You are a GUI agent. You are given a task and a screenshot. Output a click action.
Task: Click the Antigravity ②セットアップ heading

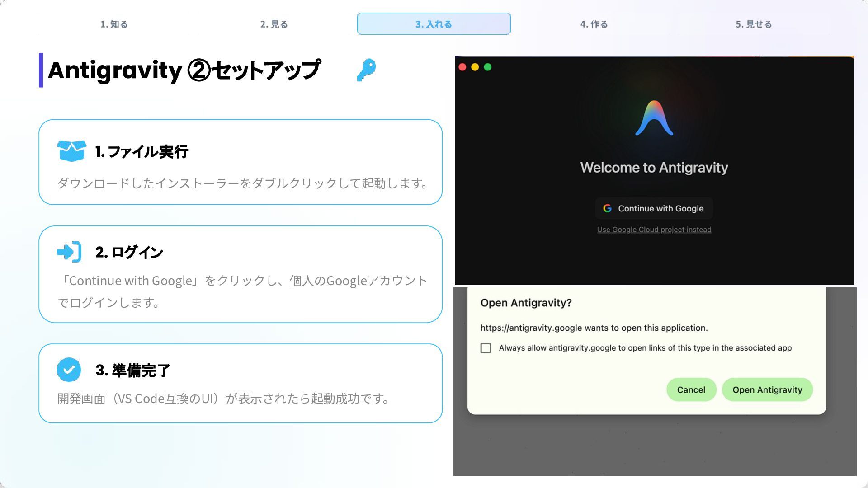point(184,70)
